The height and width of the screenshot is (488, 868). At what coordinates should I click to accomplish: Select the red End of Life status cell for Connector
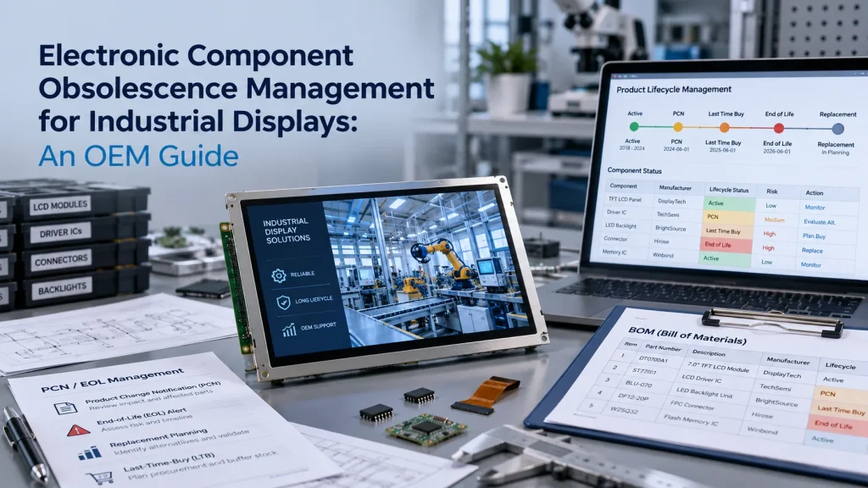[x=726, y=245]
